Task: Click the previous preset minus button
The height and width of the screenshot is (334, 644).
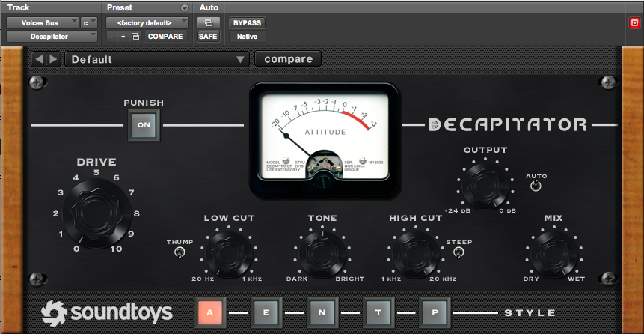Action: click(x=111, y=37)
